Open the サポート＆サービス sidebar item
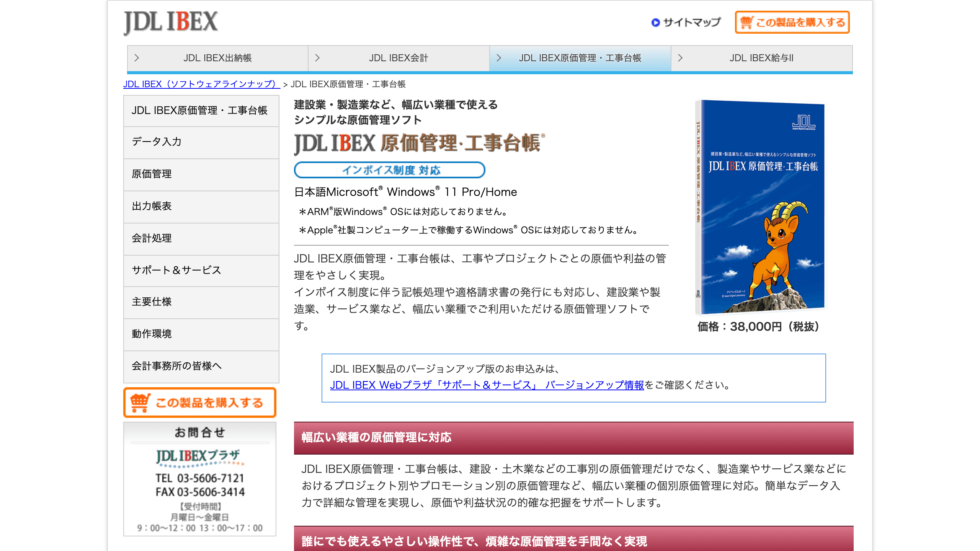The width and height of the screenshot is (980, 551). [x=201, y=270]
